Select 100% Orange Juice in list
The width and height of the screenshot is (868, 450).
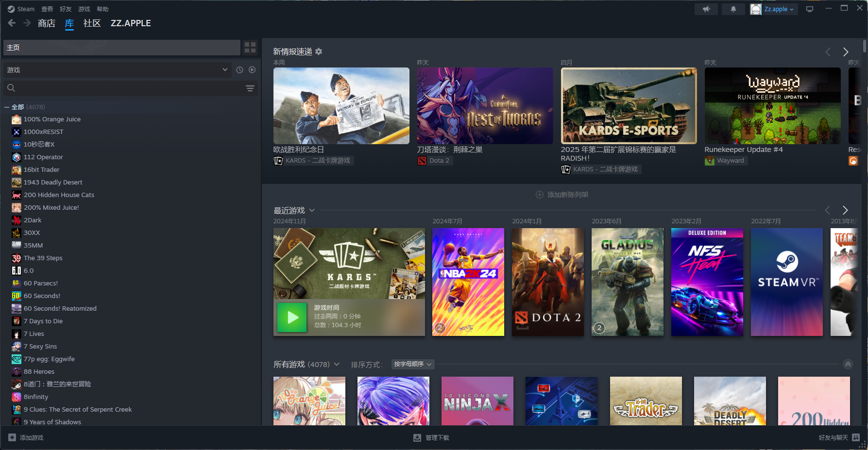point(52,119)
